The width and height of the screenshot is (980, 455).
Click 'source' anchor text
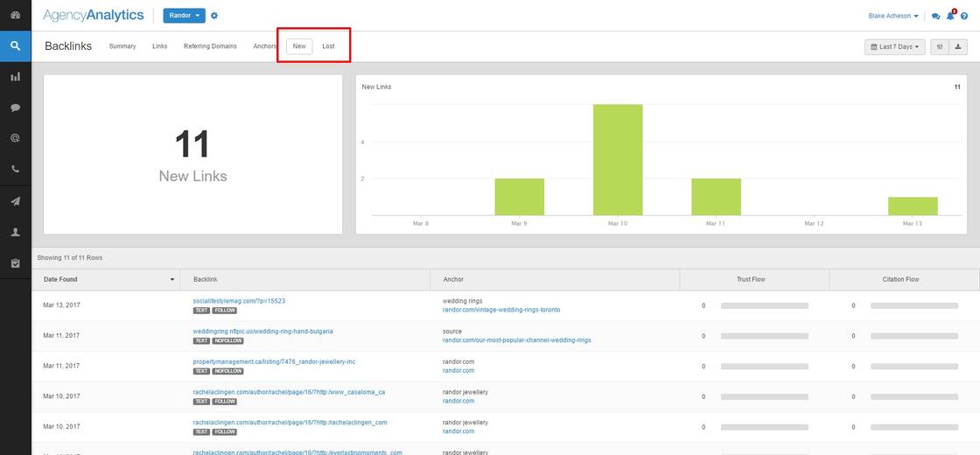click(451, 332)
